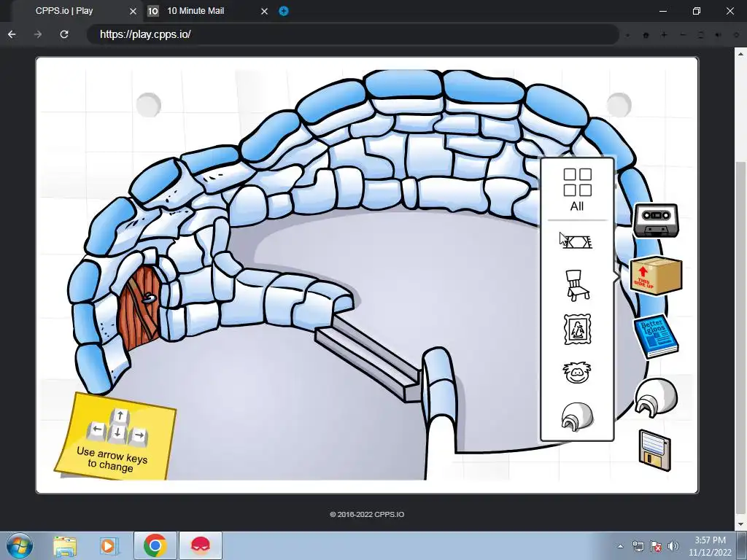Launch Windows Media Player from taskbar
747x560 pixels.
pos(108,546)
